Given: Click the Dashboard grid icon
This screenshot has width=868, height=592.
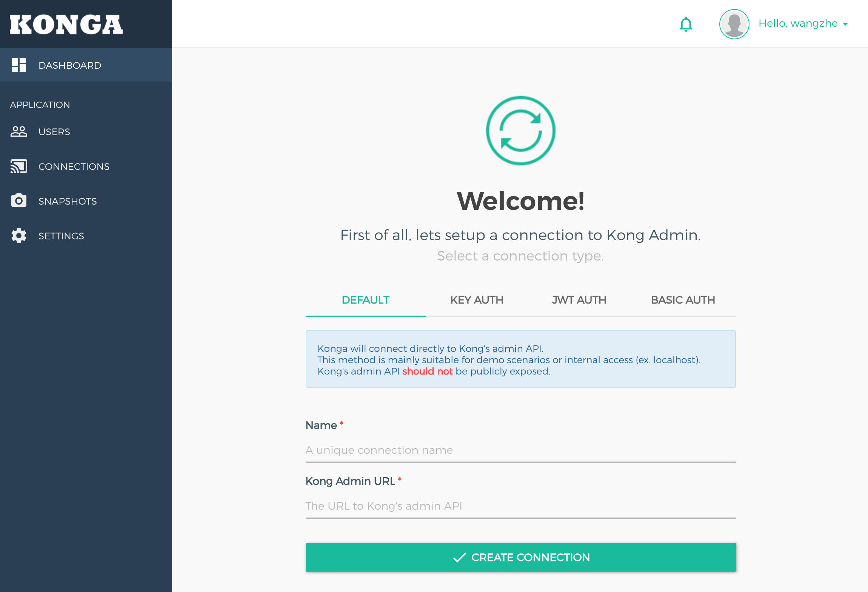Looking at the screenshot, I should 19,65.
